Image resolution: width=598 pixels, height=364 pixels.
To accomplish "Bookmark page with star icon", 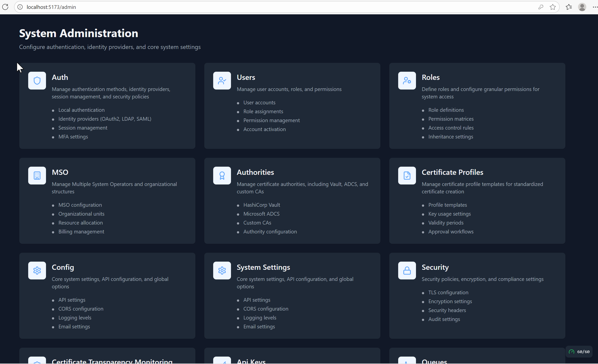I will pyautogui.click(x=553, y=7).
